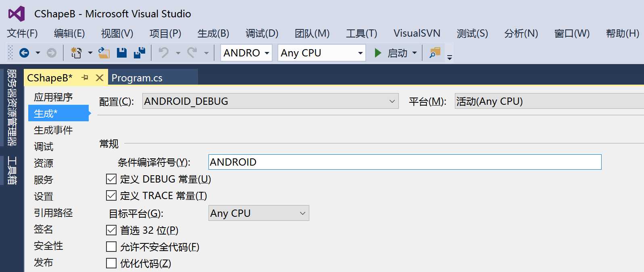Select the 生成事件 properties page
Viewport: 644px width, 272px height.
coord(53,130)
